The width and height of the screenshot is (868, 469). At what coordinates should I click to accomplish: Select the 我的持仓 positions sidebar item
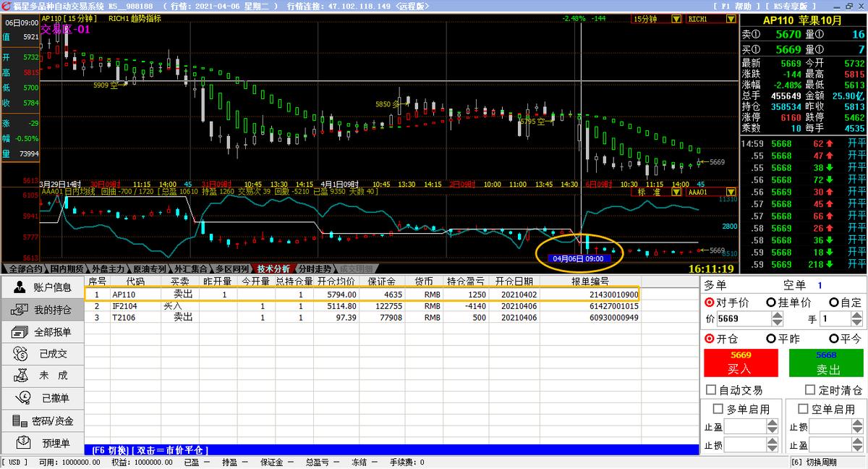coord(42,309)
